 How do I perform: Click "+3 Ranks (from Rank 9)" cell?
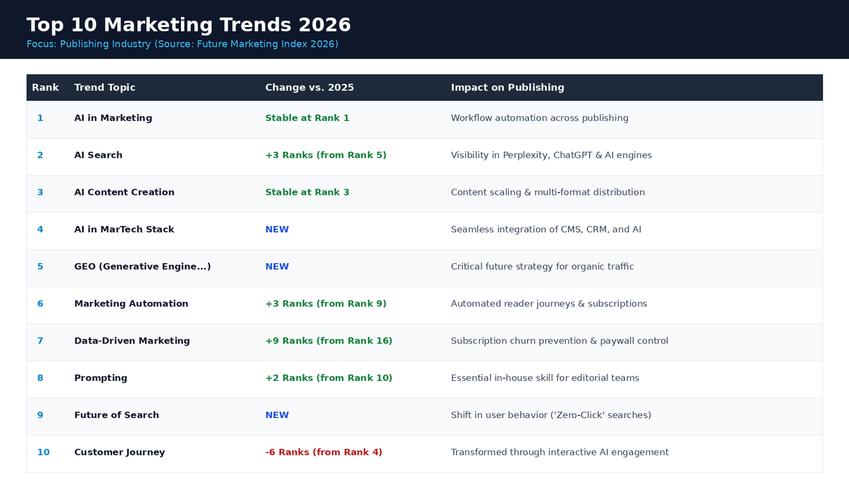(x=326, y=304)
